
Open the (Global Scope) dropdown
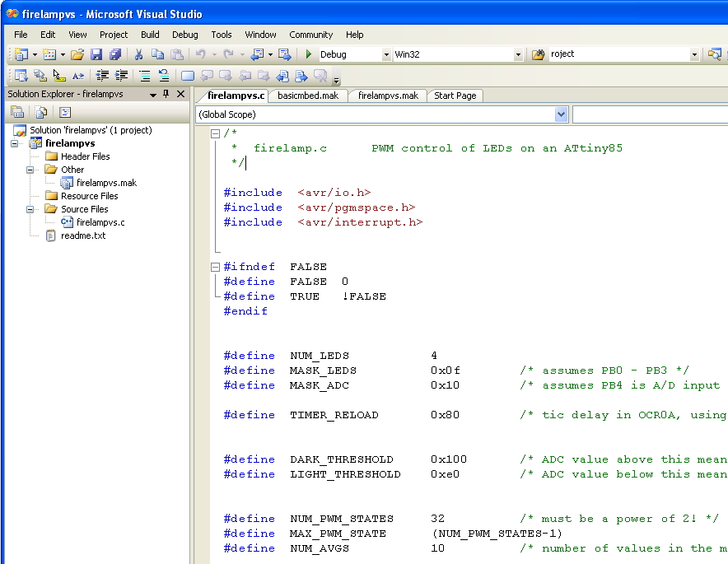pyautogui.click(x=561, y=113)
